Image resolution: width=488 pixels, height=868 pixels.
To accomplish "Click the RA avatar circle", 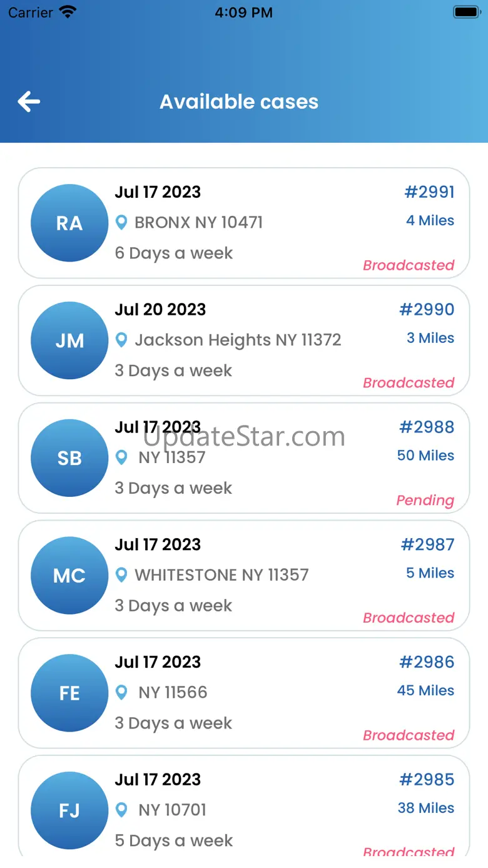I will pos(69,223).
